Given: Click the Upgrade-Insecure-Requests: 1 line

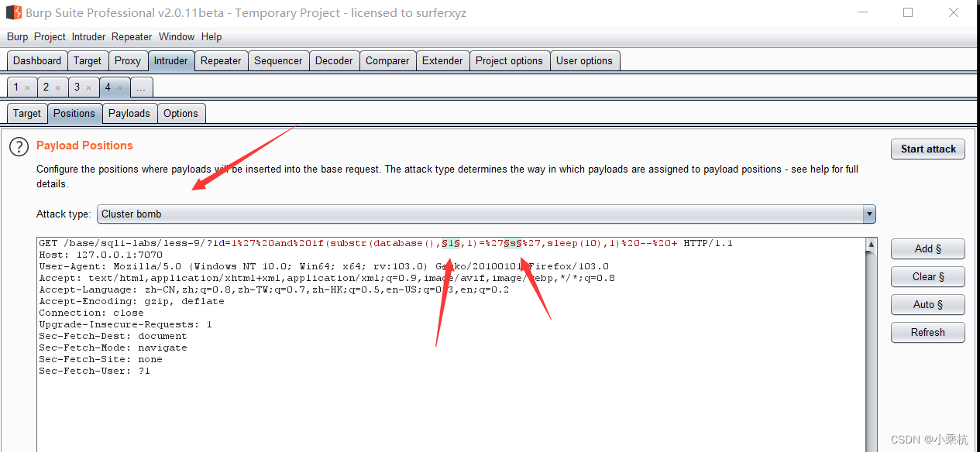Looking at the screenshot, I should (x=126, y=324).
